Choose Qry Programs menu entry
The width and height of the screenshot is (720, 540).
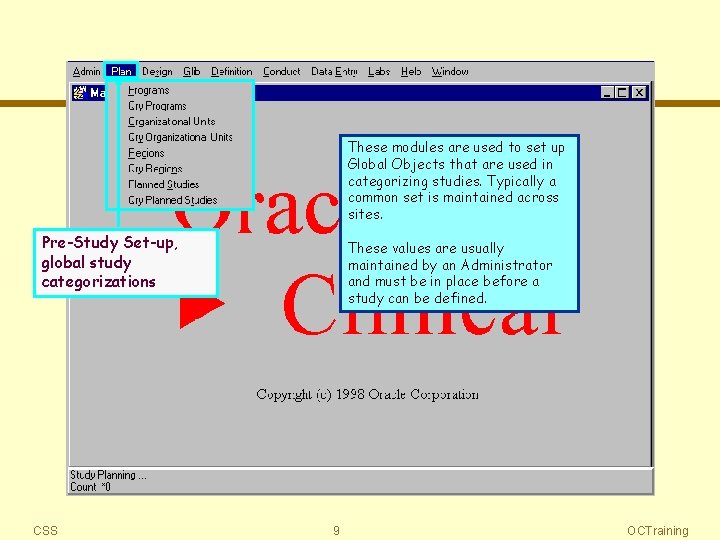click(158, 106)
